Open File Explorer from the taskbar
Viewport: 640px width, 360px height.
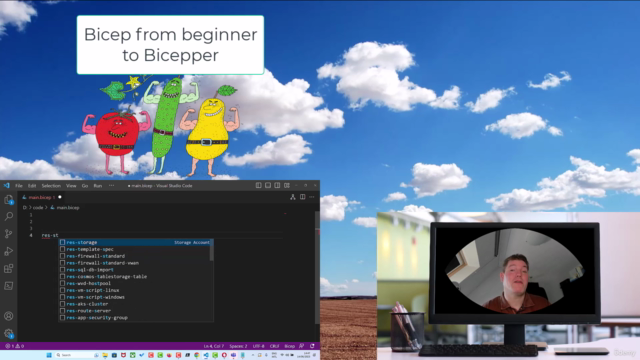[105, 355]
